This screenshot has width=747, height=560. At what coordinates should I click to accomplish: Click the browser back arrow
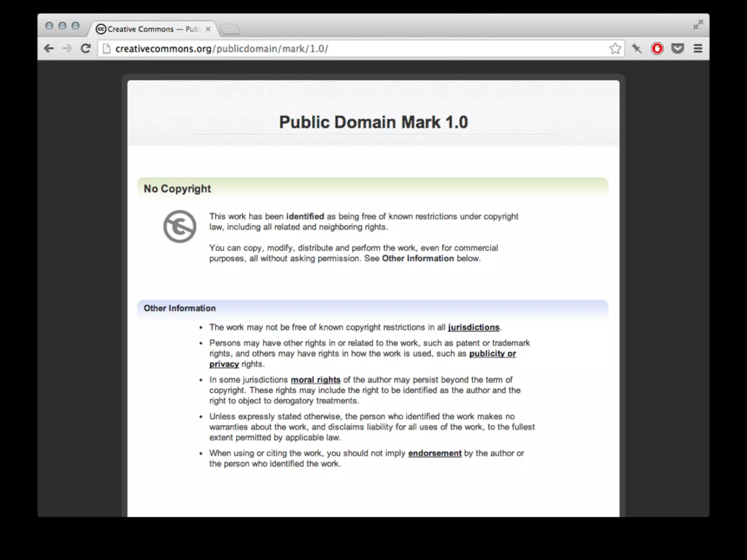pos(49,48)
